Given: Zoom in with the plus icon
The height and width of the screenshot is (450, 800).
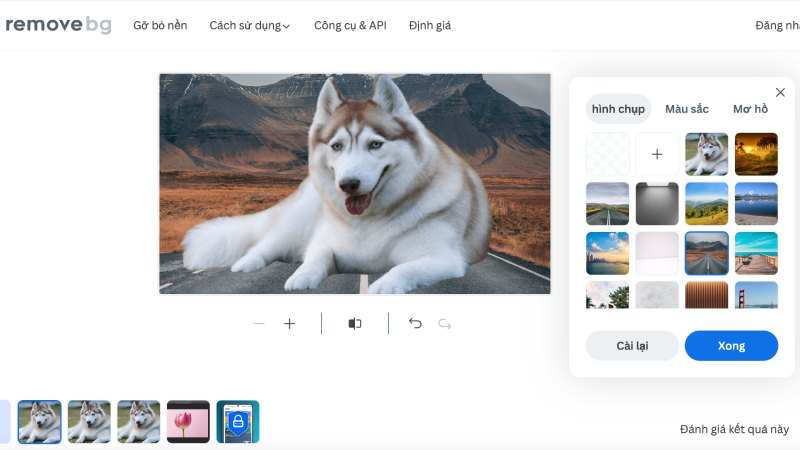Looking at the screenshot, I should point(290,324).
